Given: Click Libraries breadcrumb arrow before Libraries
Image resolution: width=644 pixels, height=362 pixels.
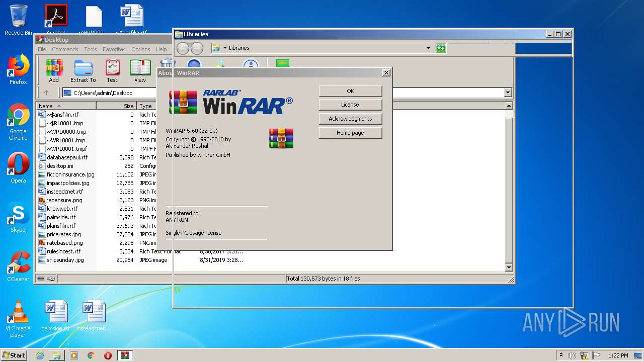Looking at the screenshot, I should click(x=225, y=48).
